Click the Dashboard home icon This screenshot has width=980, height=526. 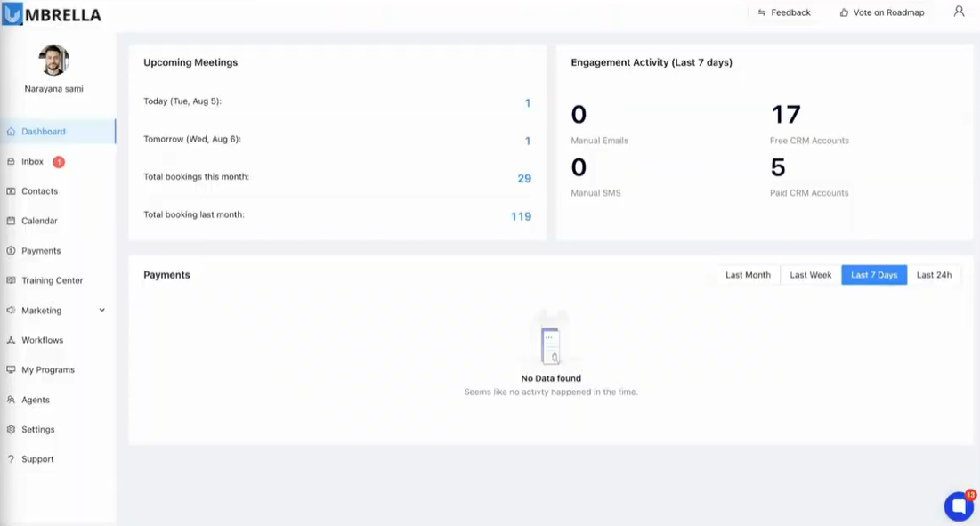[x=11, y=131]
